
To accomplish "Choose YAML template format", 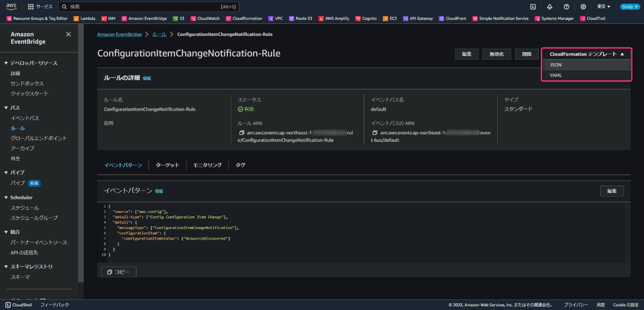I will [587, 75].
